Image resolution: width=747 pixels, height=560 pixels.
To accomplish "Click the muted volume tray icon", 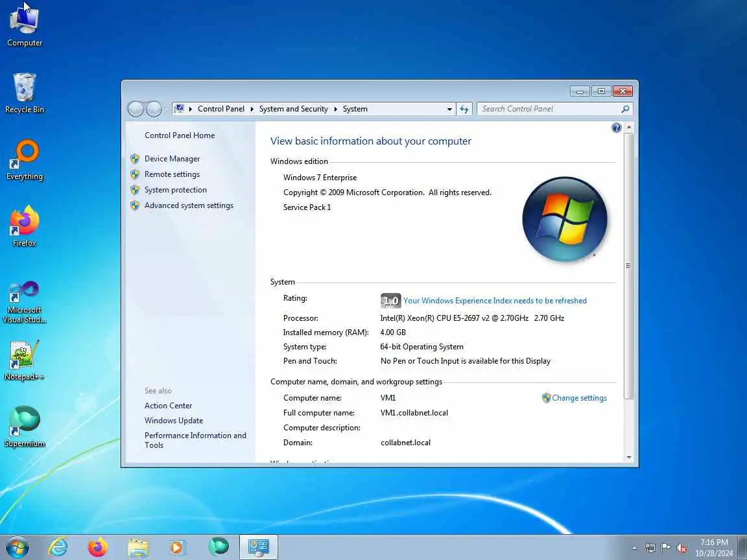I will click(682, 548).
